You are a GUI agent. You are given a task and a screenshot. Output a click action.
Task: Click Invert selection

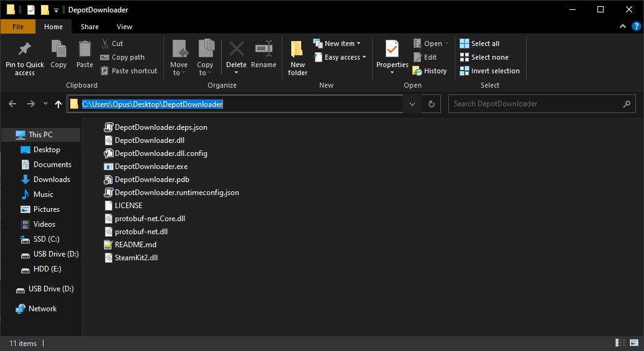[x=489, y=71]
